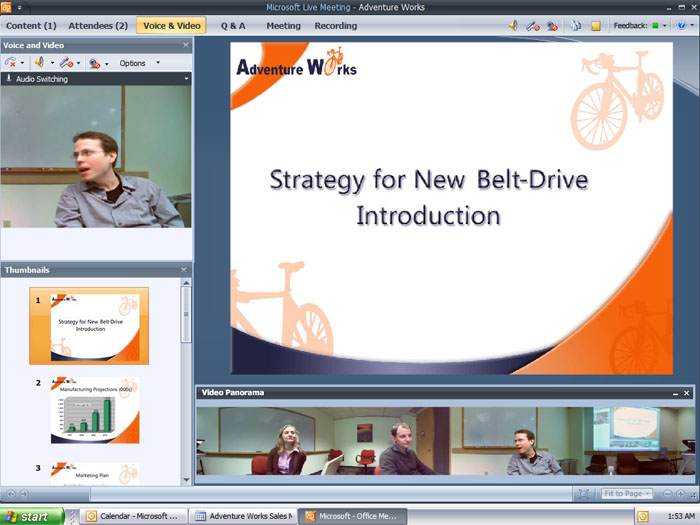Click the blue Help question mark icon
Image resolution: width=700 pixels, height=525 pixels.
tap(681, 25)
